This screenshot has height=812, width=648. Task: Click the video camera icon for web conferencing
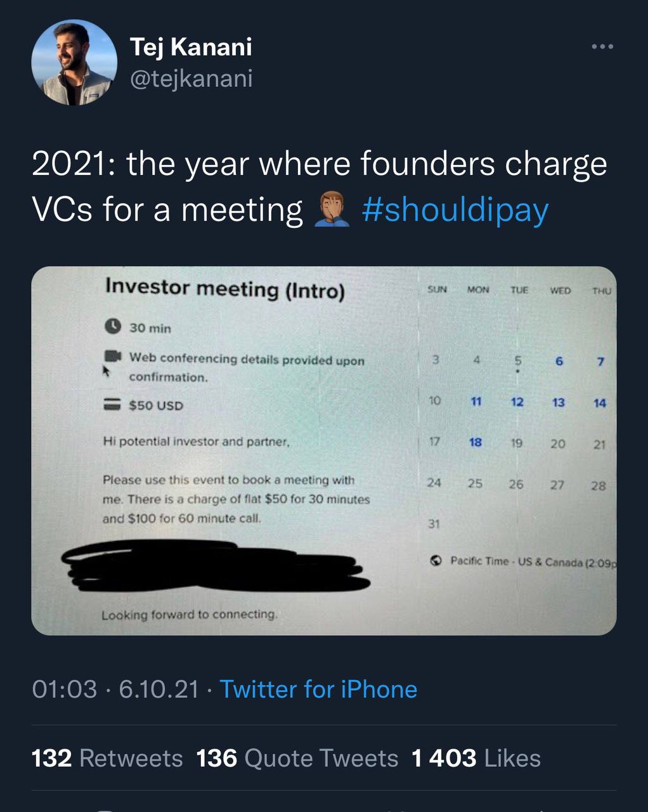pos(112,355)
